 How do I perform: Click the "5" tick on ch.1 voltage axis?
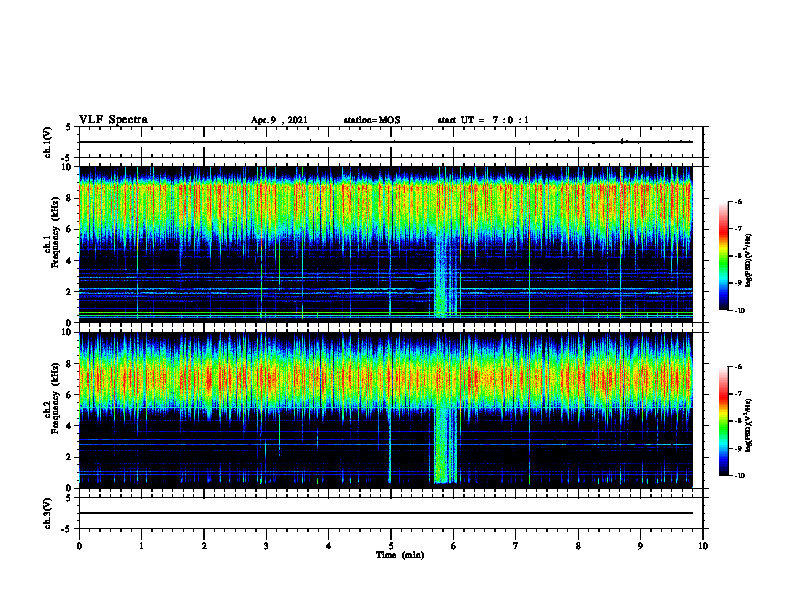(x=70, y=127)
